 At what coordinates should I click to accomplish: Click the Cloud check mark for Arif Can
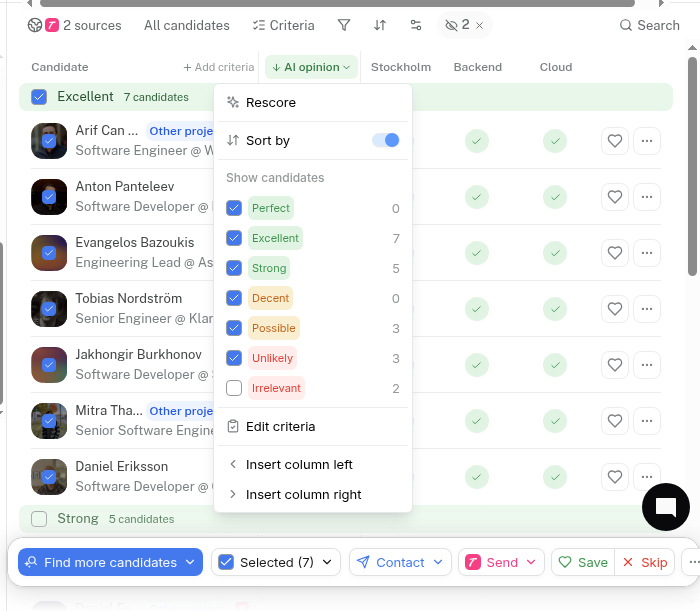pyautogui.click(x=555, y=141)
